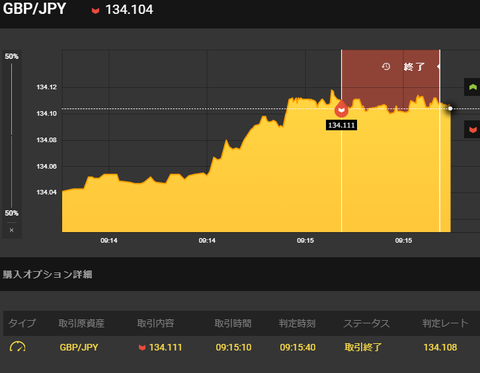Click the 134.12 price axis label
The height and width of the screenshot is (373, 480).
(x=47, y=87)
